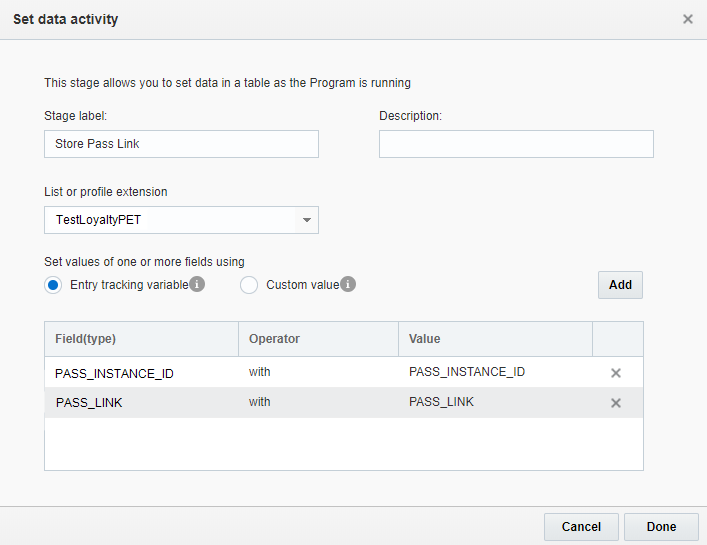
Task: Click the Stage label input field
Action: (x=181, y=144)
